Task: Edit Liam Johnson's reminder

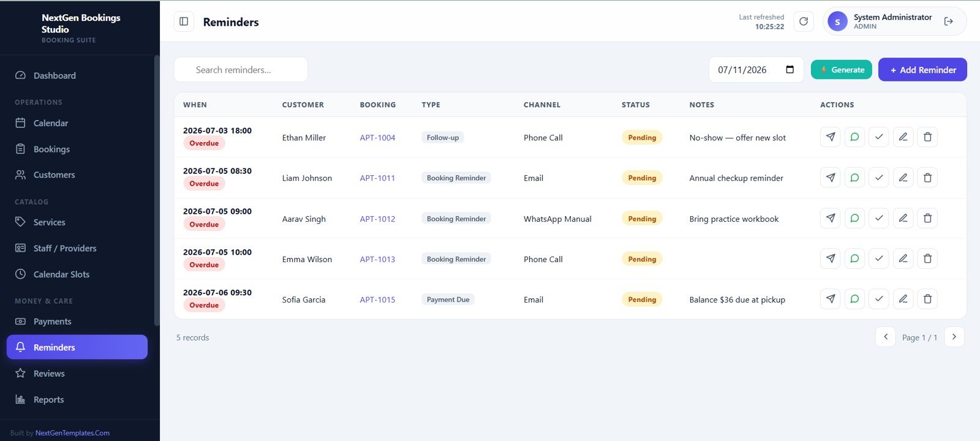Action: pos(903,178)
